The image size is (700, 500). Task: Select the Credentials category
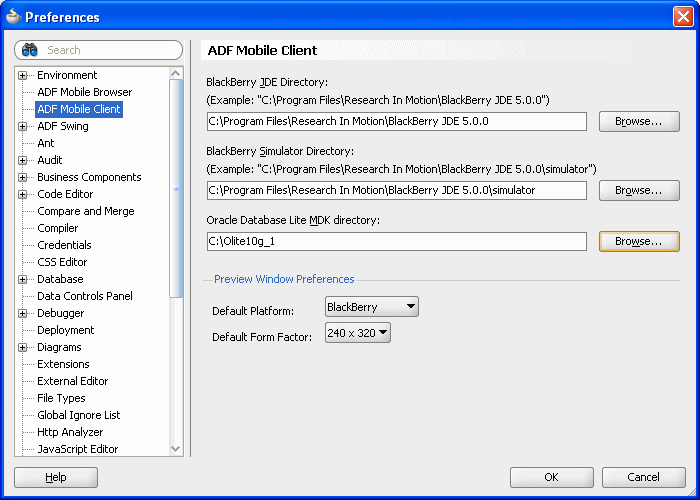(64, 245)
